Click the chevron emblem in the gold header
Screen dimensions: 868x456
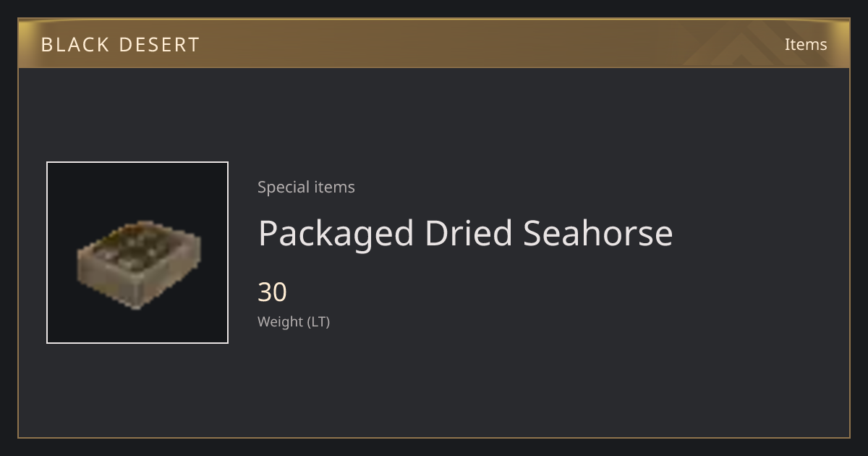752,43
